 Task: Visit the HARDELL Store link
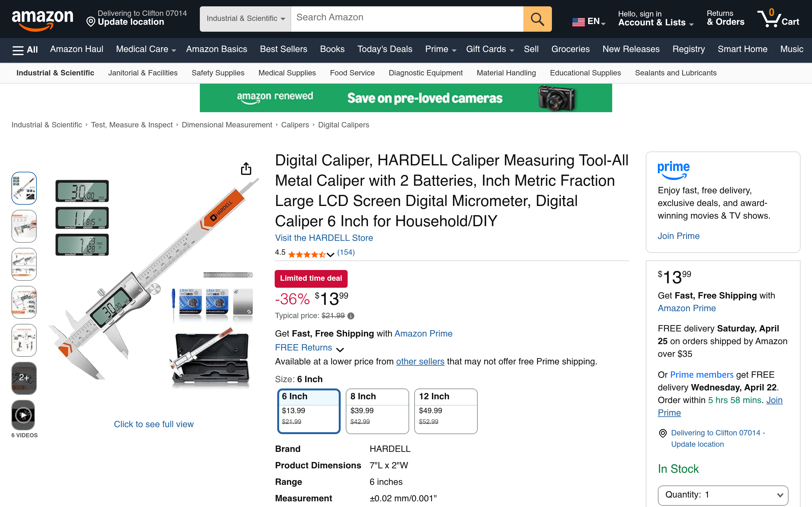click(324, 238)
